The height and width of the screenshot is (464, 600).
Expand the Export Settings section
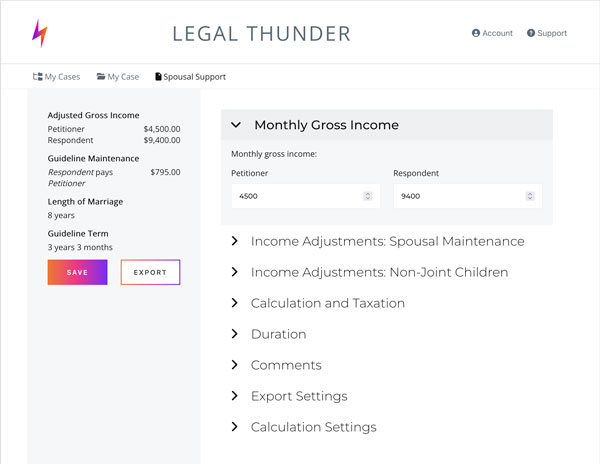pyautogui.click(x=234, y=396)
